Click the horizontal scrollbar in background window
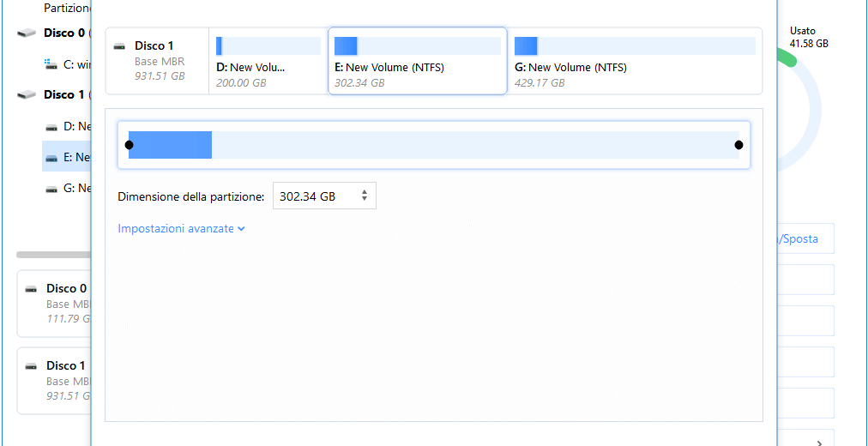The height and width of the screenshot is (446, 868). 54,255
